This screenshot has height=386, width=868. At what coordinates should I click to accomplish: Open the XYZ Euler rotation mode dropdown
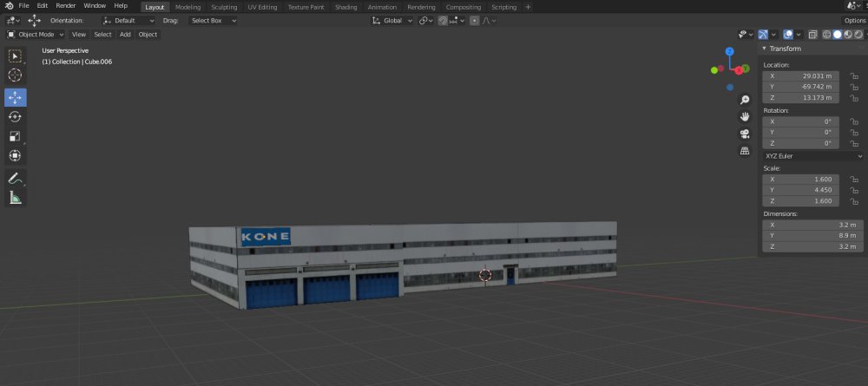click(x=812, y=156)
